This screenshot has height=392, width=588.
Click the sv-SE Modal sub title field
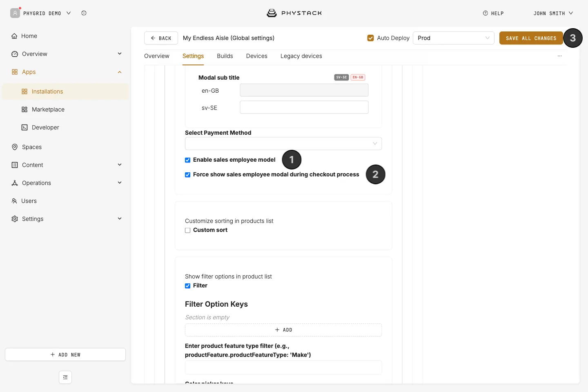304,107
